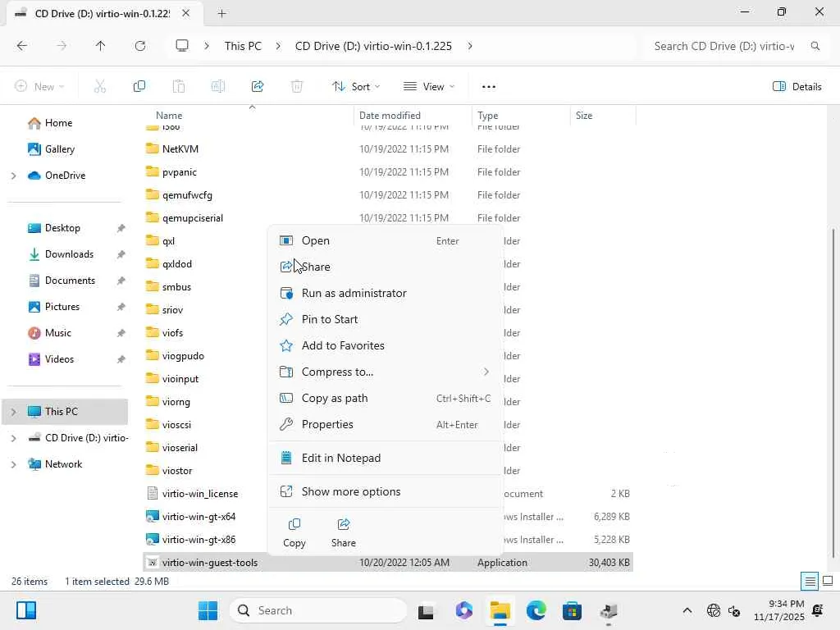Click the Cut scissors icon in toolbar
Viewport: 840px width, 630px height.
[99, 86]
